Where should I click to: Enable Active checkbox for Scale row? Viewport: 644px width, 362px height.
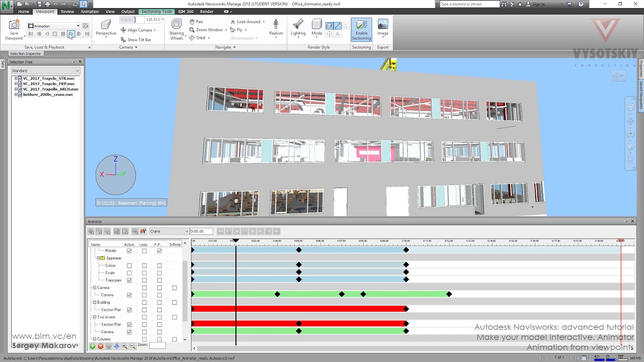pyautogui.click(x=129, y=273)
